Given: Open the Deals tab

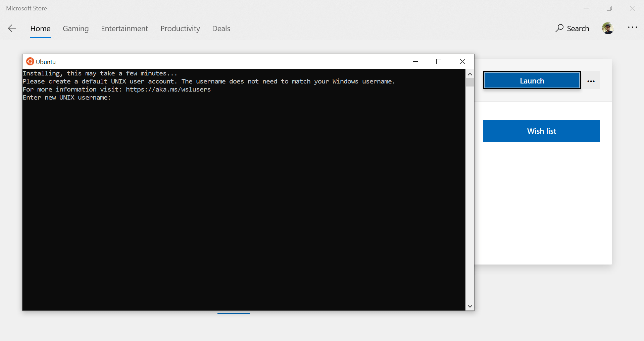Looking at the screenshot, I should click(x=221, y=29).
